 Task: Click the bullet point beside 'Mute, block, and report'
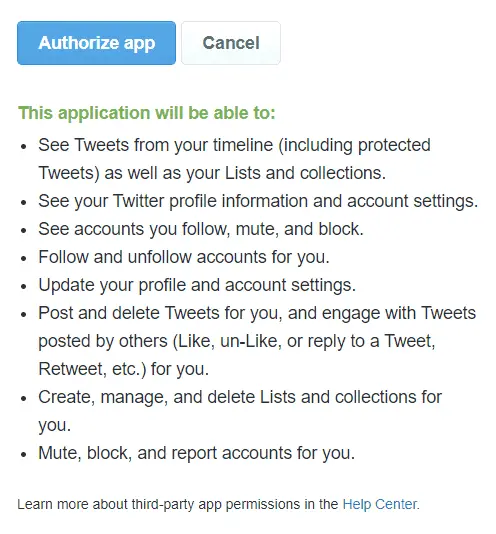pos(24,454)
